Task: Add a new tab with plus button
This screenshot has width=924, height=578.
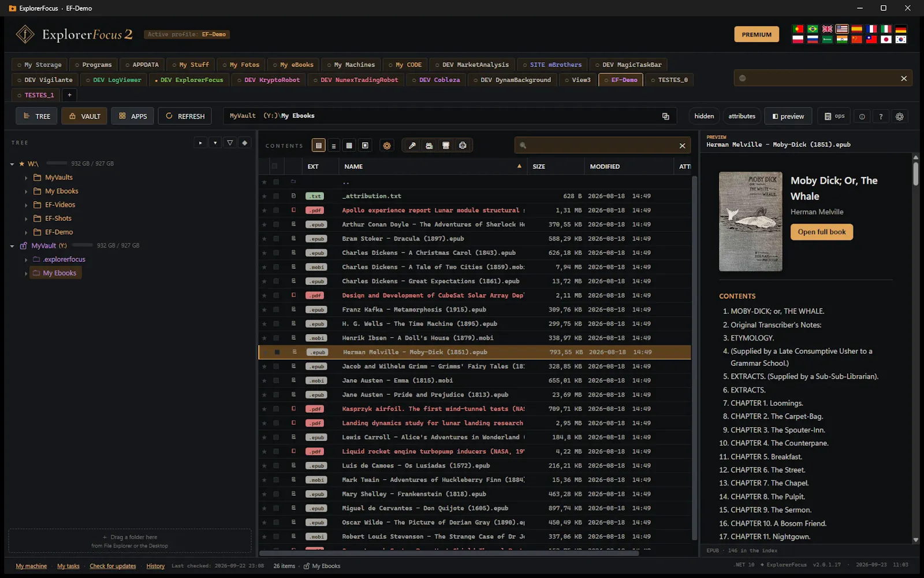Action: point(69,95)
